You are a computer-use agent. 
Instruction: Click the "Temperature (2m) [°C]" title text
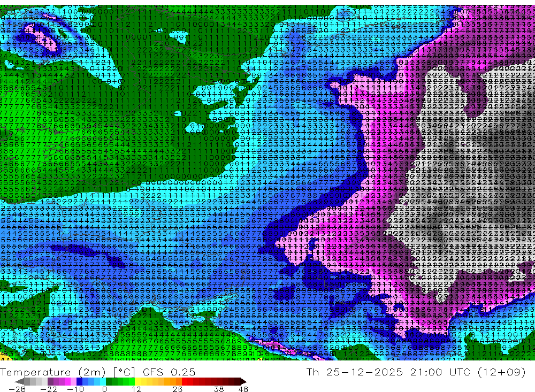tap(68, 372)
